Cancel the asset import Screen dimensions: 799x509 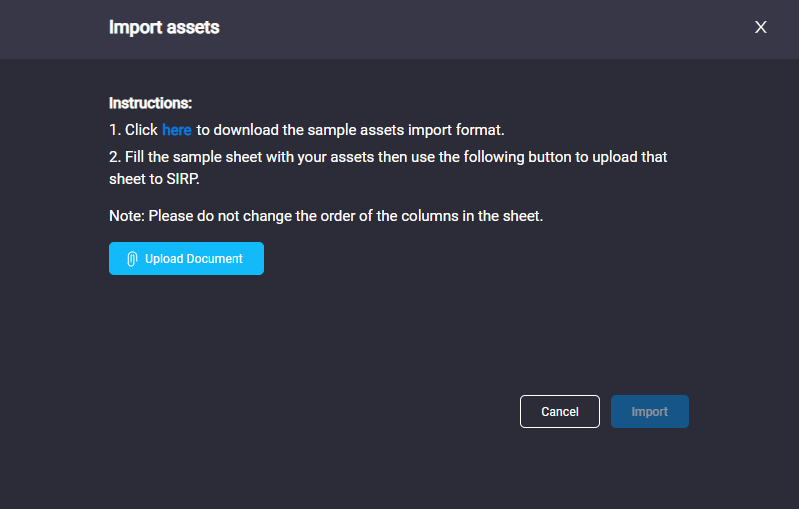560,411
